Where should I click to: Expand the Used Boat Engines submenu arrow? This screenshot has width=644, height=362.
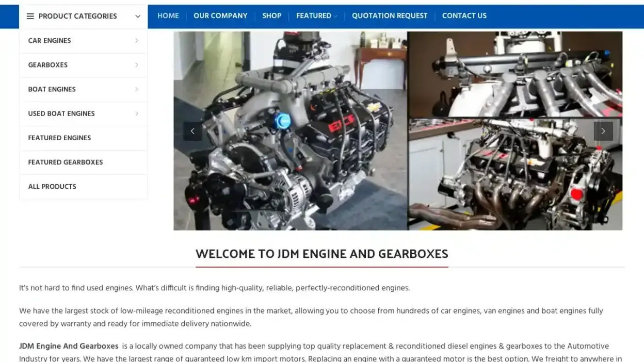pyautogui.click(x=137, y=113)
